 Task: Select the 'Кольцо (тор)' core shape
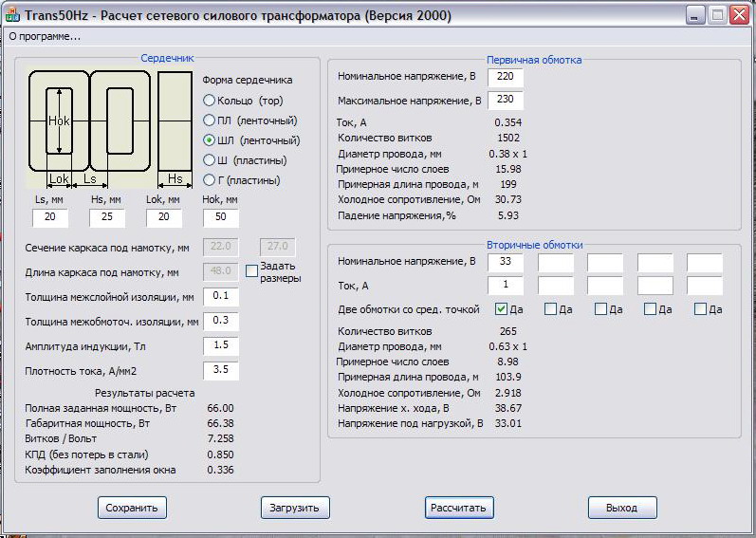[x=209, y=101]
